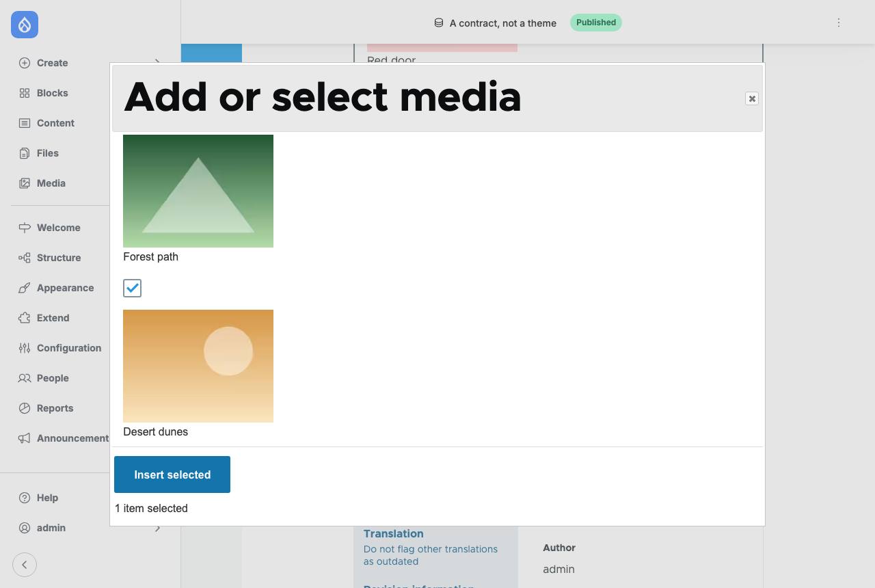
Task: Click the Published status badge
Action: 596,23
